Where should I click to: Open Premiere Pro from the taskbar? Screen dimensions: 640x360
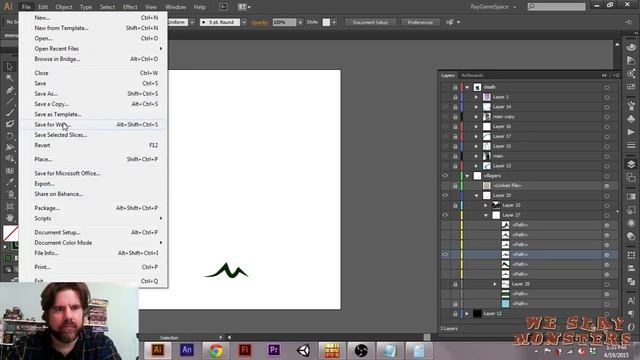(274, 350)
